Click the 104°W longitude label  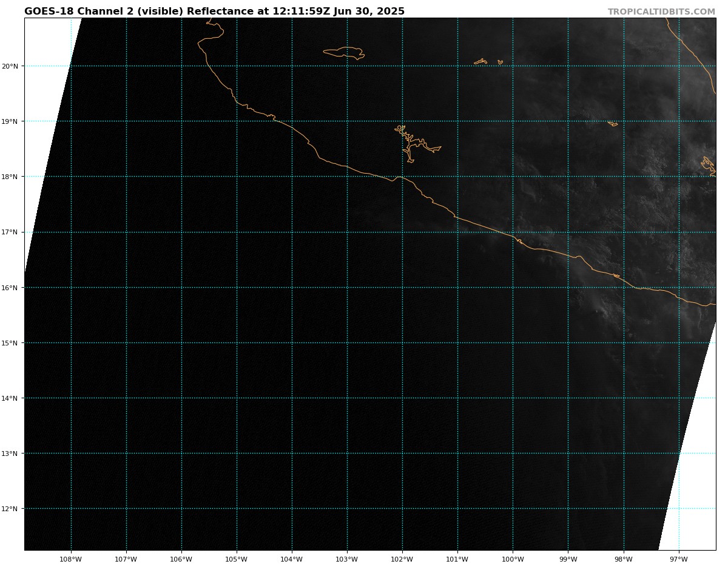click(x=292, y=559)
